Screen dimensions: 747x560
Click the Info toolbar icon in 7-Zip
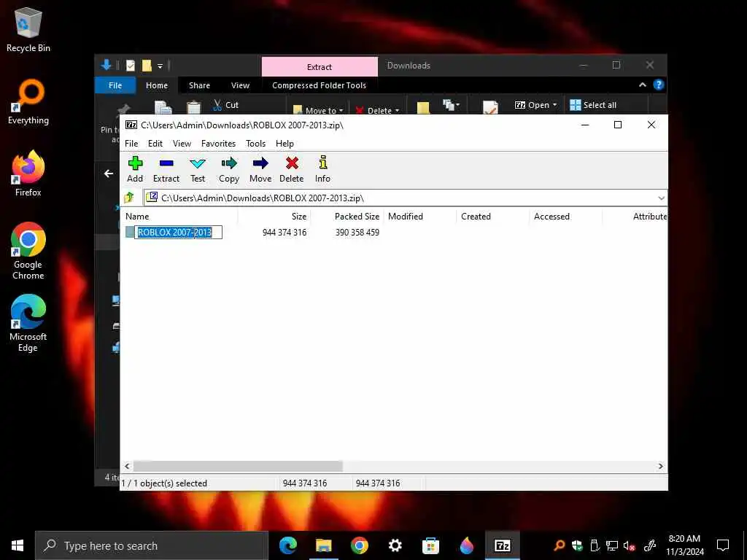pyautogui.click(x=322, y=169)
